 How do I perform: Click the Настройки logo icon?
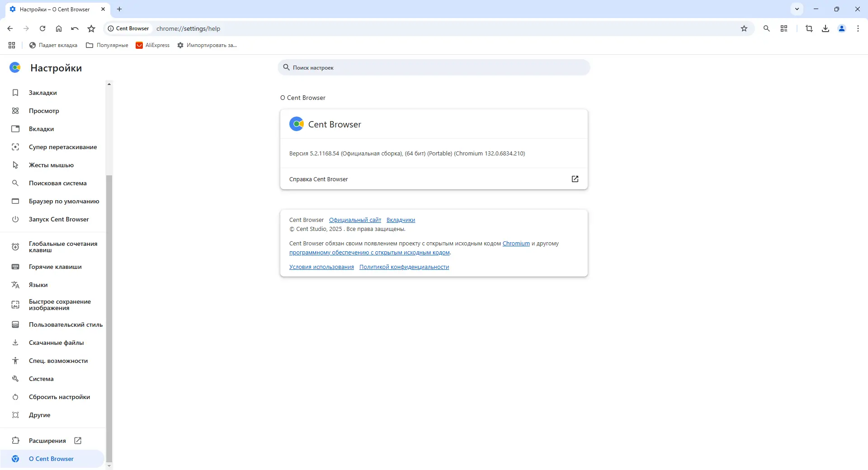[x=15, y=68]
